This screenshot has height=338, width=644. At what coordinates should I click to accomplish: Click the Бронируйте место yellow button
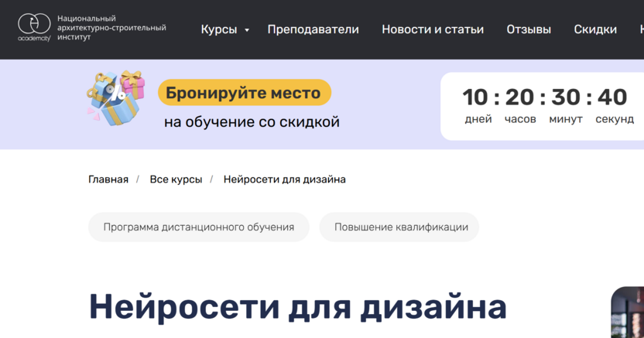click(245, 93)
